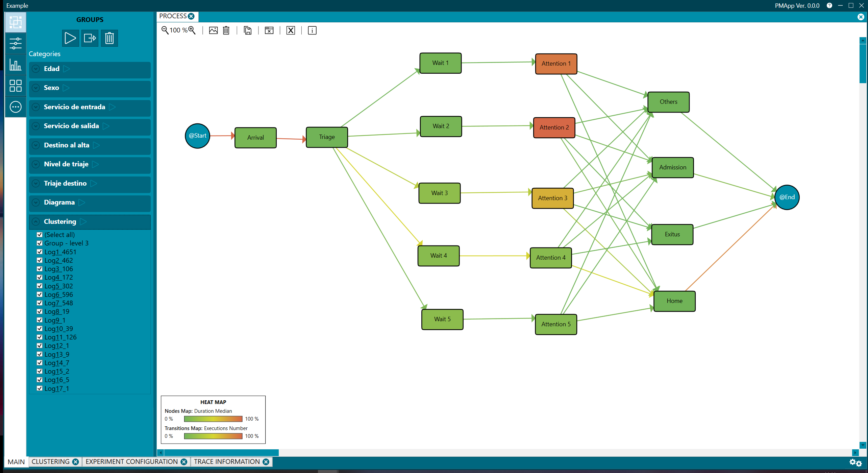
Task: Open the groups view sidebar icon
Action: [x=16, y=22]
